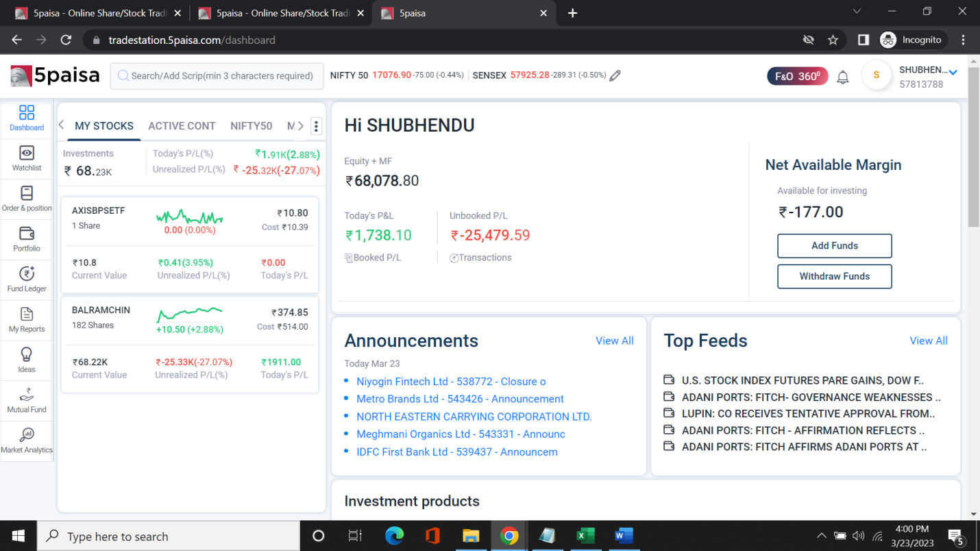Click Add Funds button

(x=835, y=245)
